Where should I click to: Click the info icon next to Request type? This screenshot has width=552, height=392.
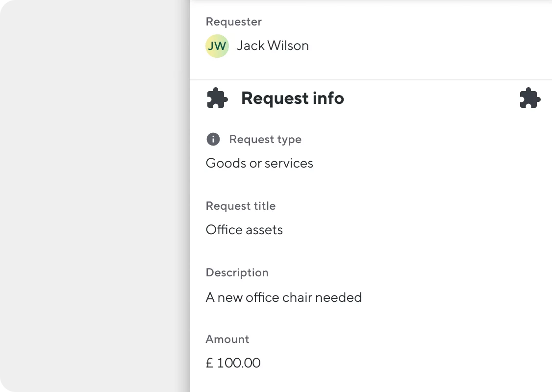[x=213, y=139]
